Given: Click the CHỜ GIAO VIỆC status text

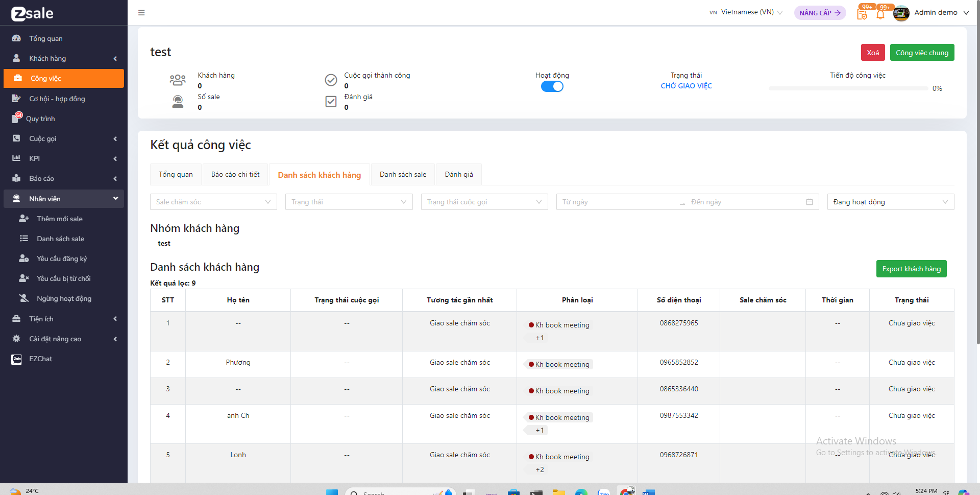Looking at the screenshot, I should tap(686, 86).
